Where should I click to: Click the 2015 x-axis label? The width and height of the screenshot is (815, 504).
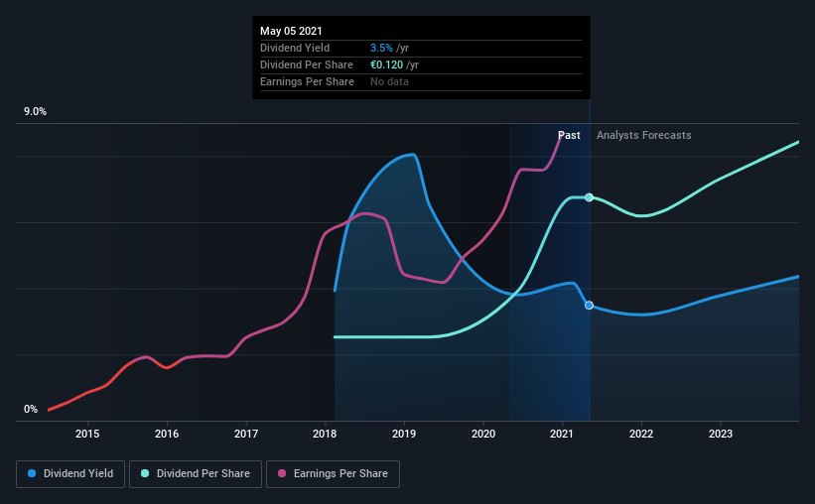[x=87, y=434]
